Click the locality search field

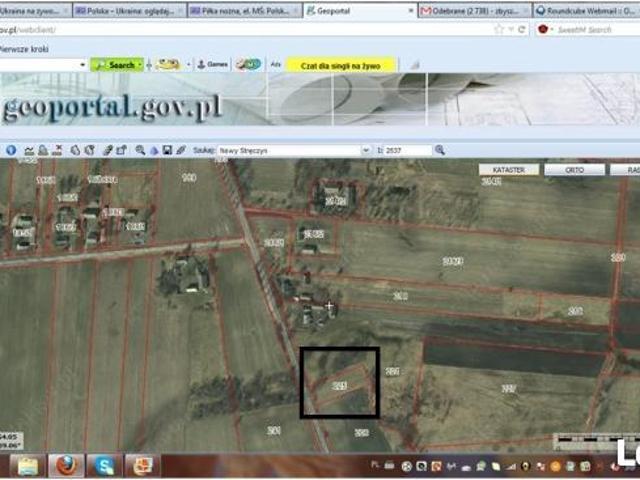click(289, 150)
